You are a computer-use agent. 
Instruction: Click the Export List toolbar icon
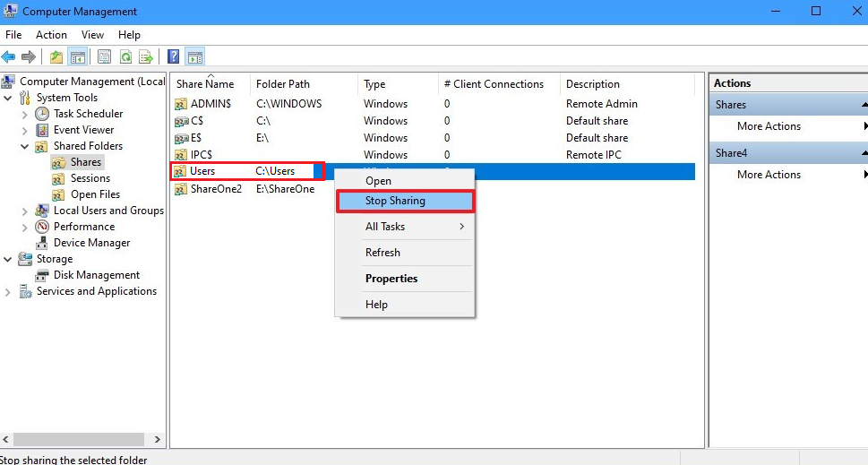(146, 56)
